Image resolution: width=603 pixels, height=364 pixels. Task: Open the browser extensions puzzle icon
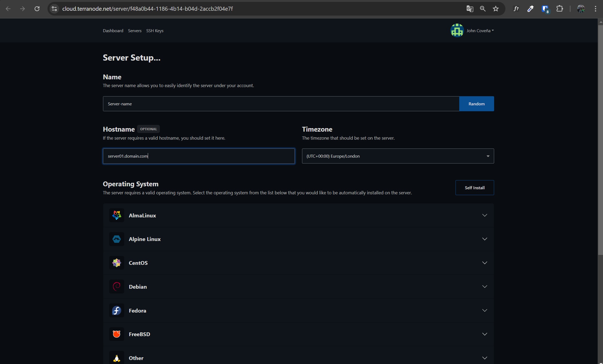[560, 9]
